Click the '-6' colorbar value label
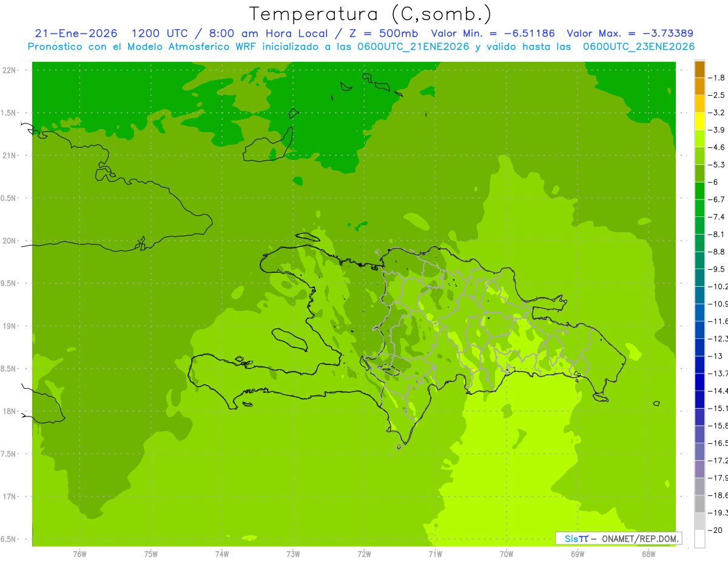Image resolution: width=728 pixels, height=562 pixels. [x=713, y=182]
